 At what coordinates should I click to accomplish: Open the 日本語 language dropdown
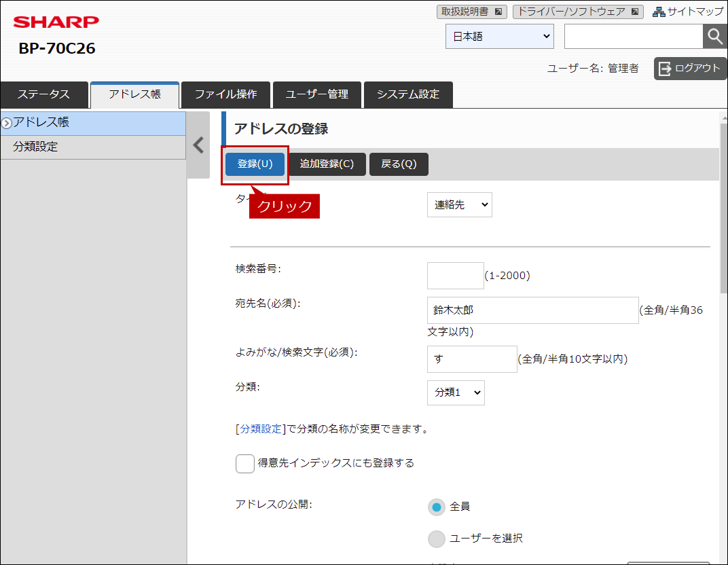[x=500, y=36]
